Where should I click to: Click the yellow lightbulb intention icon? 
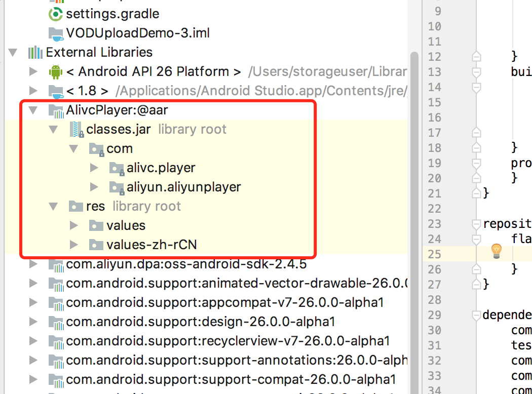click(497, 251)
